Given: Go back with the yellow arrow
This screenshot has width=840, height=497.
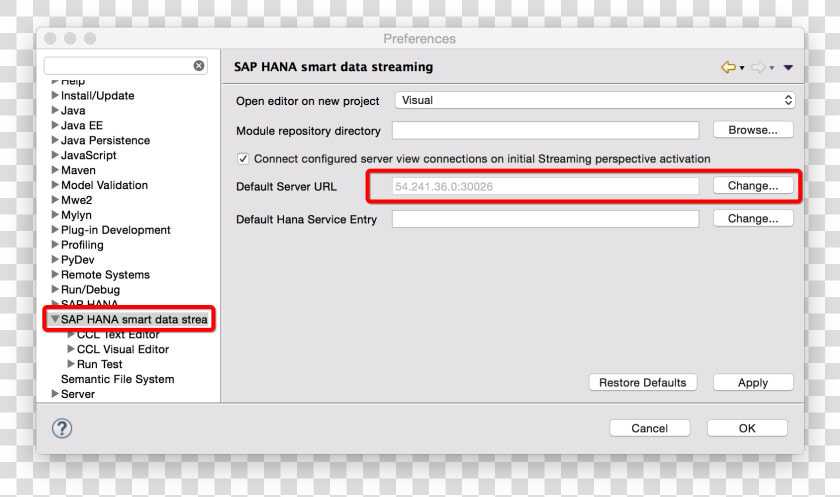Looking at the screenshot, I should (728, 67).
